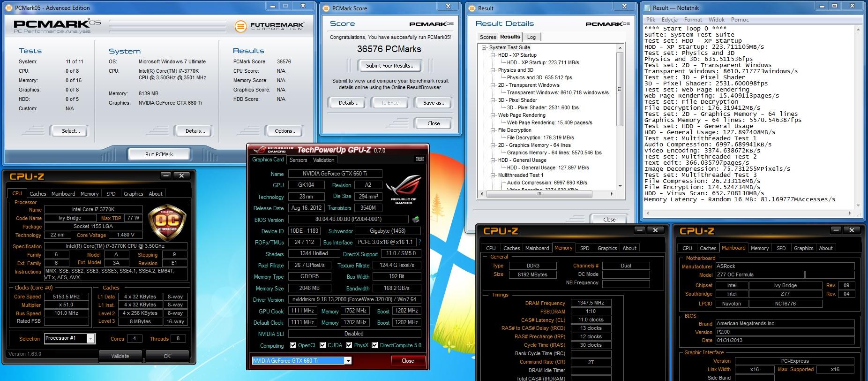
Task: Collapse the Physics and 3D node
Action: click(494, 70)
